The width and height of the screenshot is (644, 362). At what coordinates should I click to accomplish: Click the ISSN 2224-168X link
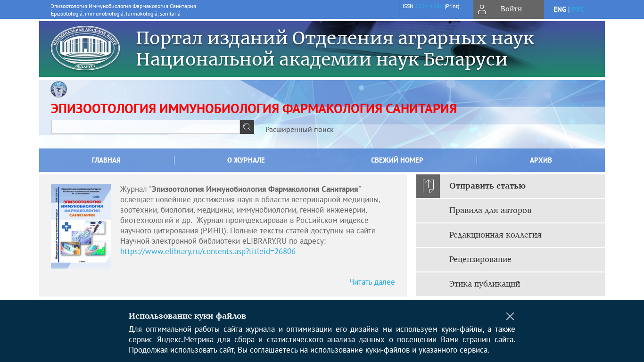coord(429,6)
